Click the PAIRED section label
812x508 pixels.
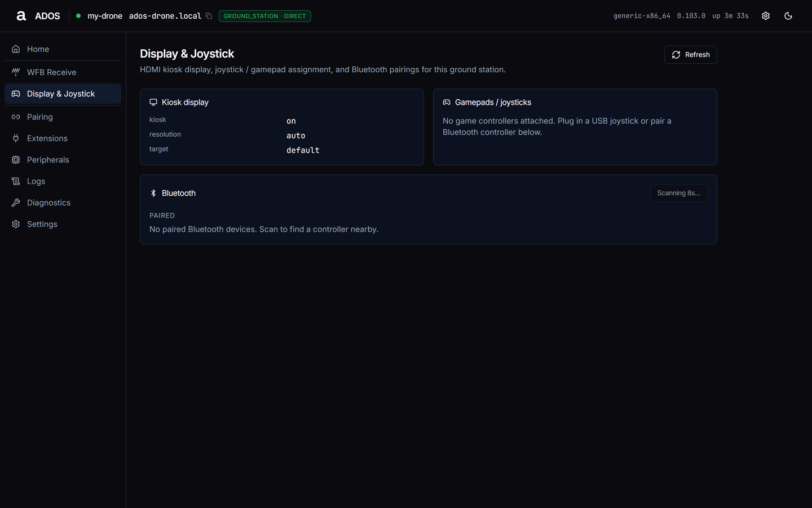(162, 216)
